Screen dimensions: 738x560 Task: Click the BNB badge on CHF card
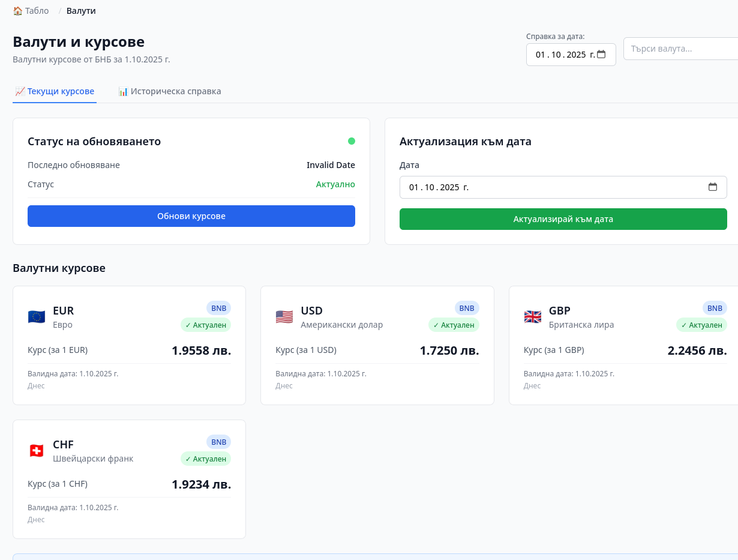pyautogui.click(x=218, y=442)
